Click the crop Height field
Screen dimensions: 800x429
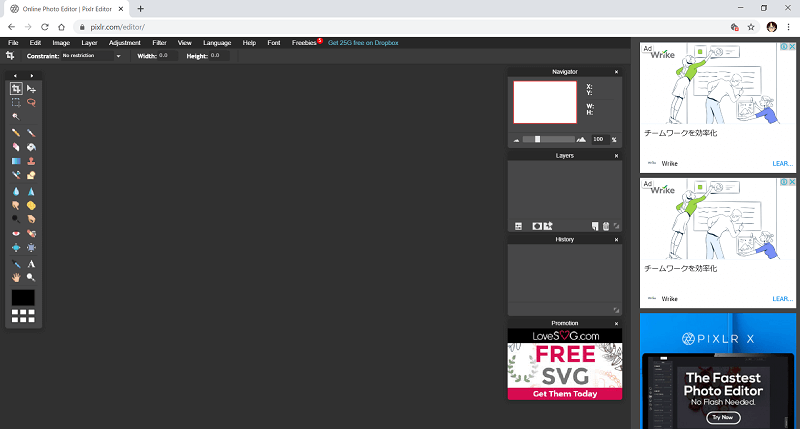[219, 56]
